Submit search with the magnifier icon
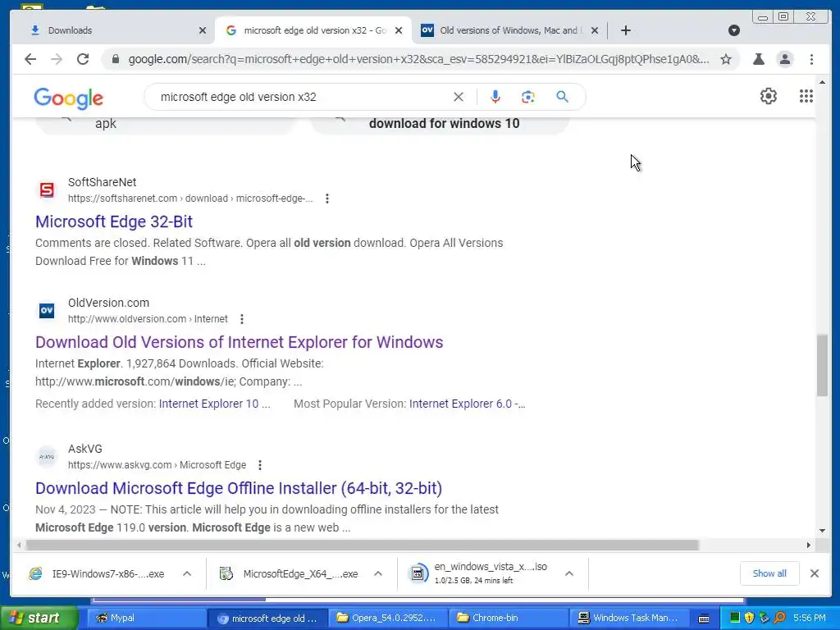Viewport: 840px width, 630px height. 562,97
